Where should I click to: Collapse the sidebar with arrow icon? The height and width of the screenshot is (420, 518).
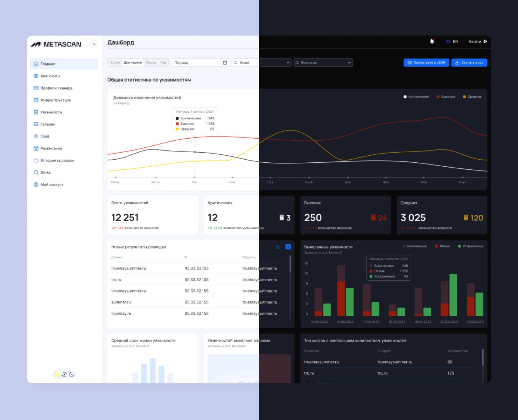tap(94, 44)
